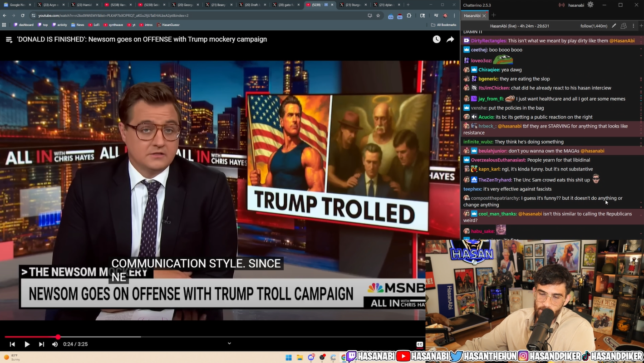Open the split three-dot menu in Chatterino
This screenshot has width=644, height=363.
[x=634, y=26]
